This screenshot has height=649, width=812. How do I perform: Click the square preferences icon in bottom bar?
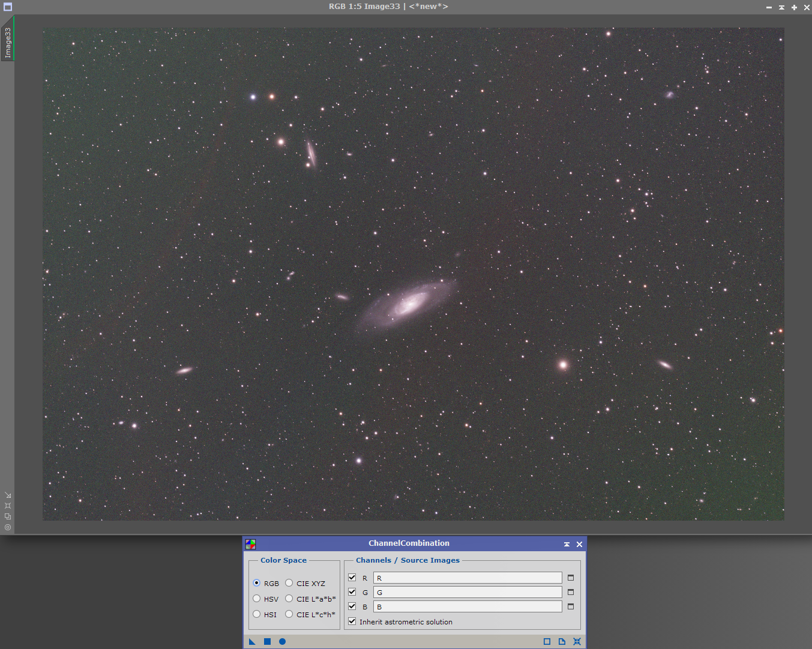547,641
